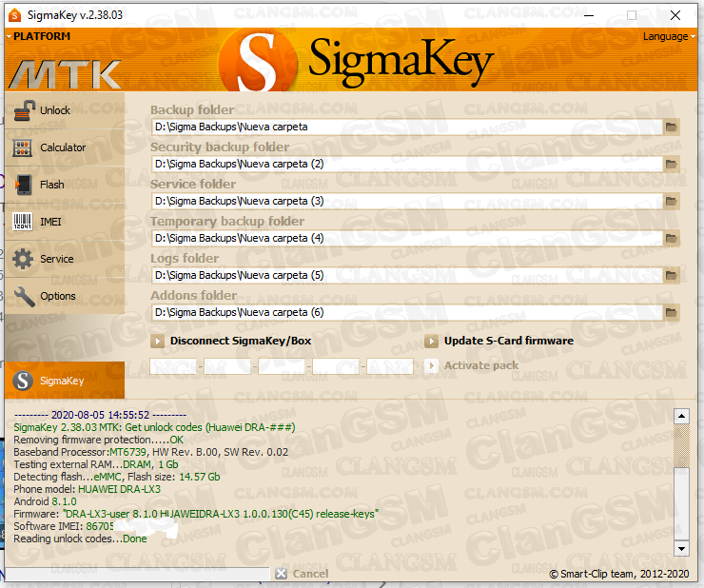
Task: Browse for the Security backup folder
Action: pyautogui.click(x=672, y=165)
